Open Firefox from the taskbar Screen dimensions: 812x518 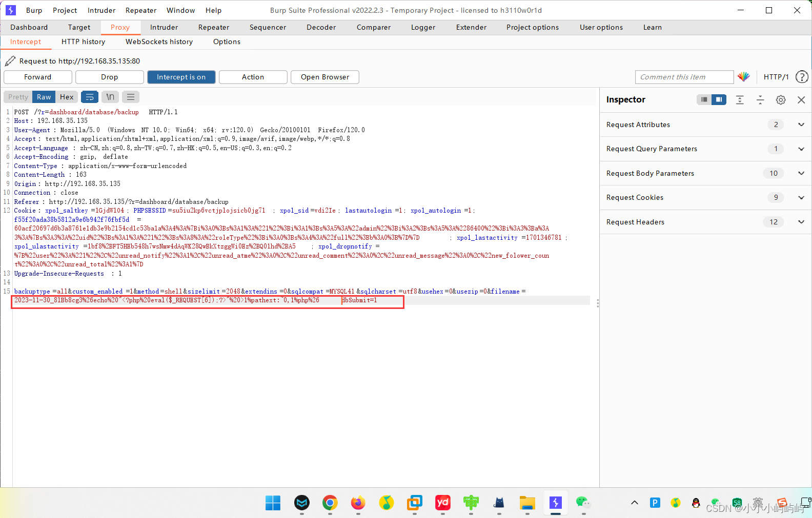(358, 503)
